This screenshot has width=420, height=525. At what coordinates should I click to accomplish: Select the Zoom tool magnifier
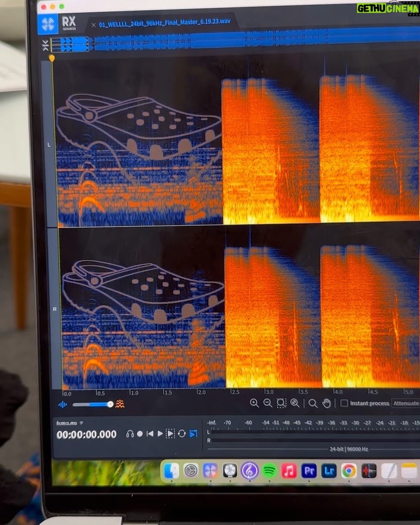[x=313, y=404]
